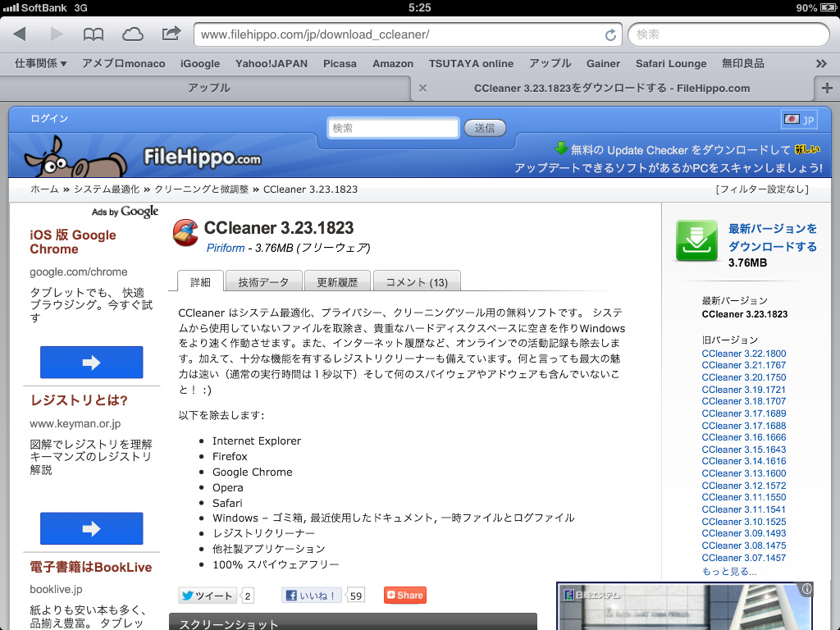Open the TSUTAYA online bookmark
Screen dimensions: 840x630
click(471, 63)
